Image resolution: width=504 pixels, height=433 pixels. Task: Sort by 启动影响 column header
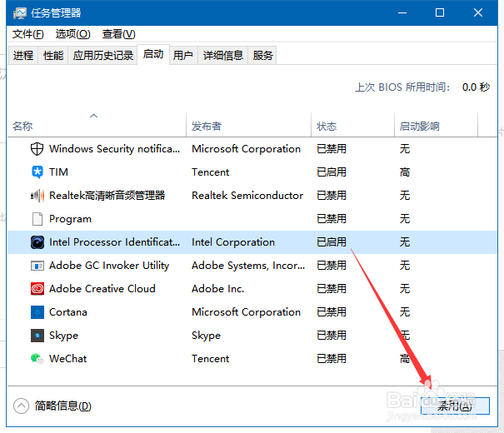419,127
